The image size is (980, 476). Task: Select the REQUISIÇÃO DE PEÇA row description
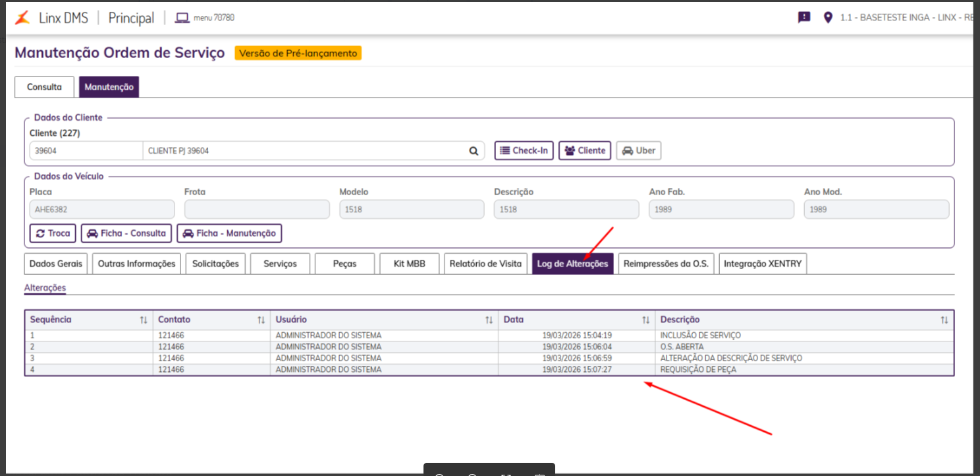click(x=698, y=370)
